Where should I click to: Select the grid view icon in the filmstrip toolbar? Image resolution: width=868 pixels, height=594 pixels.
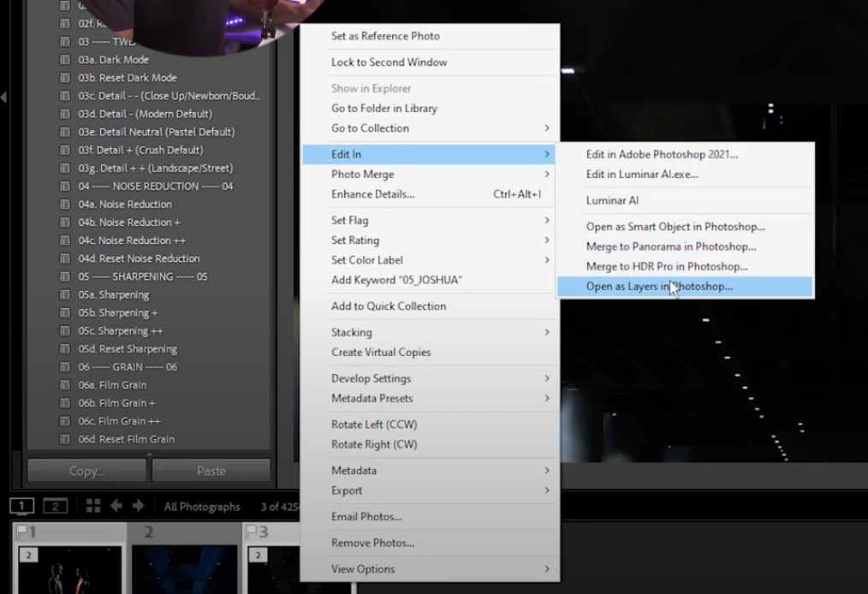coord(94,505)
